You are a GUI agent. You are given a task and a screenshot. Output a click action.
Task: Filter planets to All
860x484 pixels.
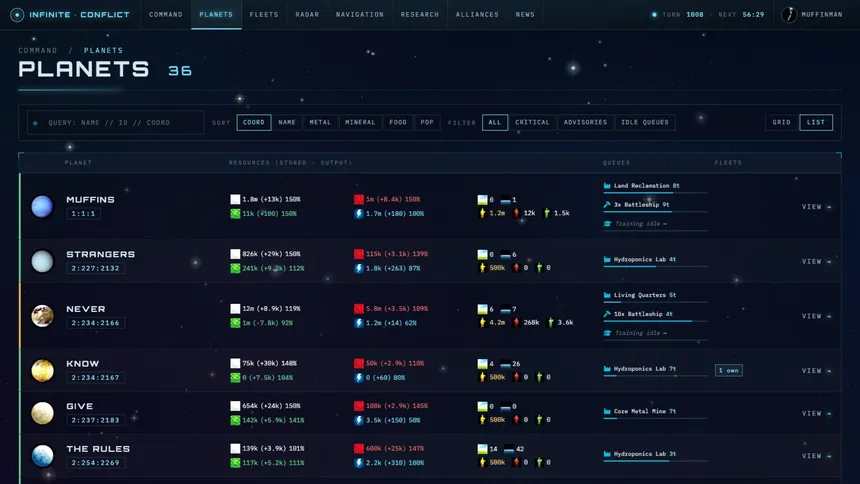495,122
